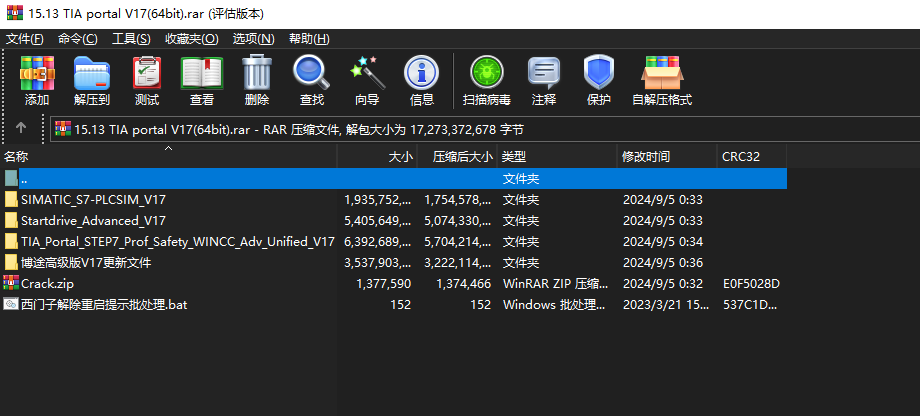Screen dimensions: 920x416
Task: Sort by the 压缩后大小 column header
Action: [457, 157]
